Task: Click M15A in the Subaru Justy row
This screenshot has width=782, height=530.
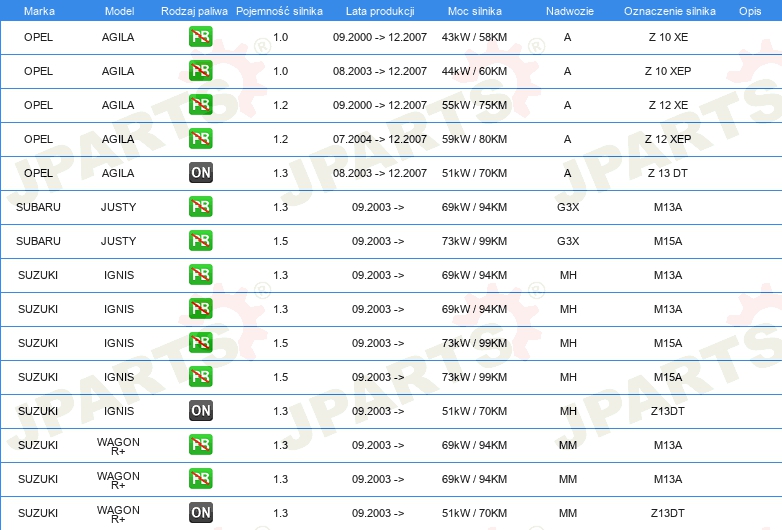Action: pos(668,241)
